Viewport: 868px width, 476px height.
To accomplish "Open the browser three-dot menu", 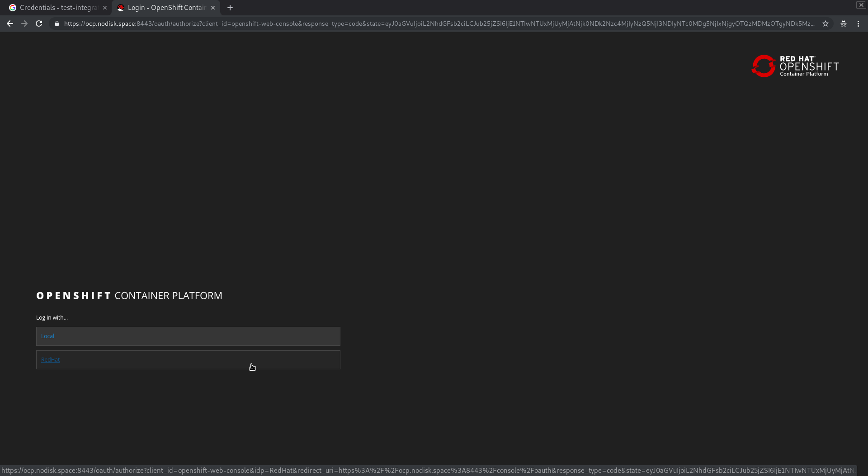I will 858,24.
